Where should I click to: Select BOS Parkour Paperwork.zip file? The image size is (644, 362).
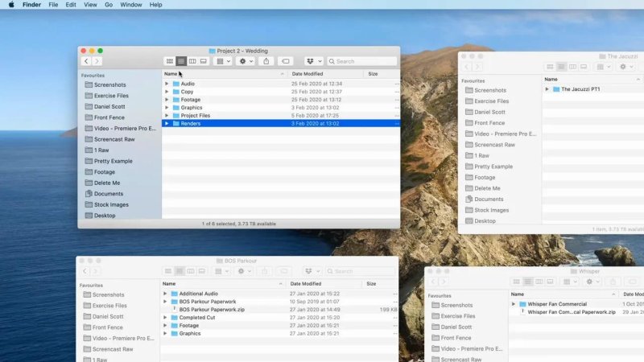tap(212, 310)
